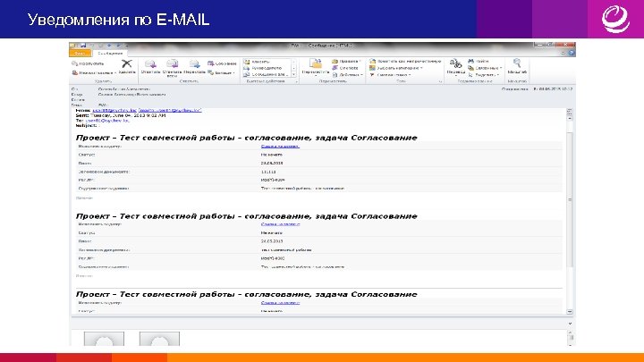Open the File (Файл) orange tab

click(x=80, y=54)
